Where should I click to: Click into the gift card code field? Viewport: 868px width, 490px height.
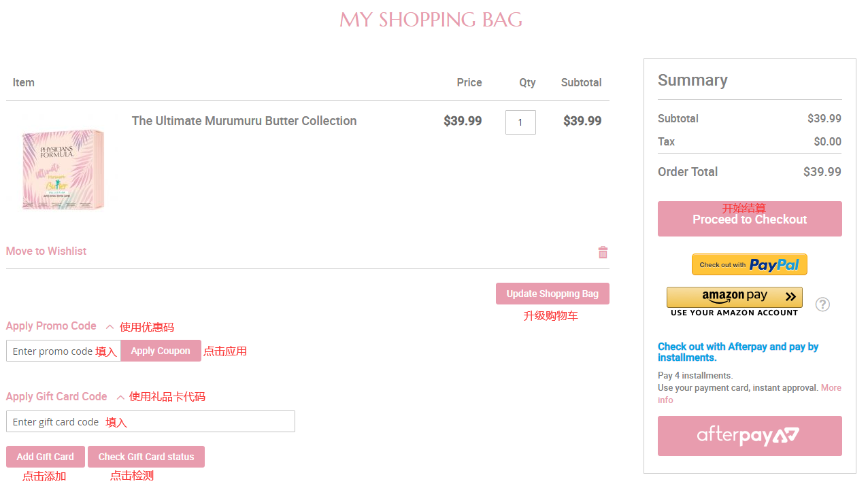pyautogui.click(x=150, y=421)
